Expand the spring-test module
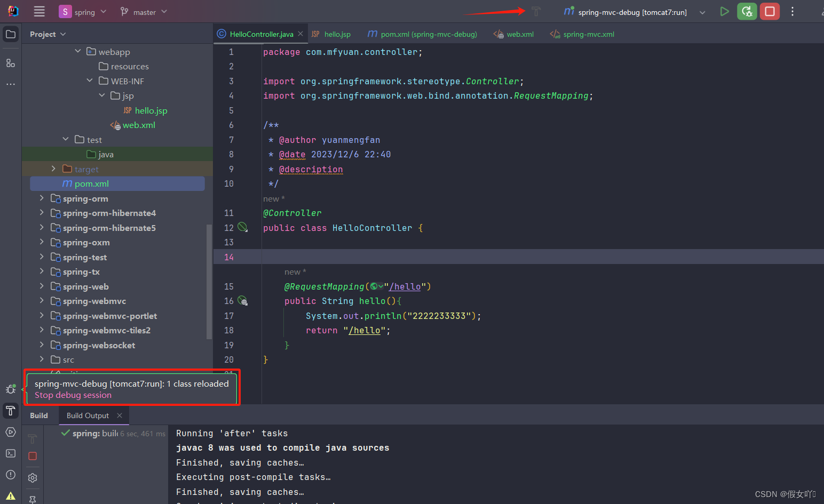 tap(42, 257)
